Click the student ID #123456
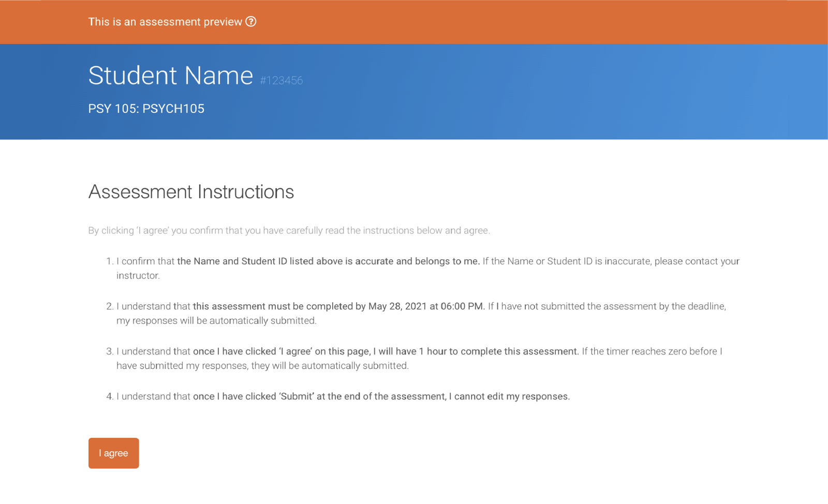Viewport: 828px width, 504px height. (280, 80)
